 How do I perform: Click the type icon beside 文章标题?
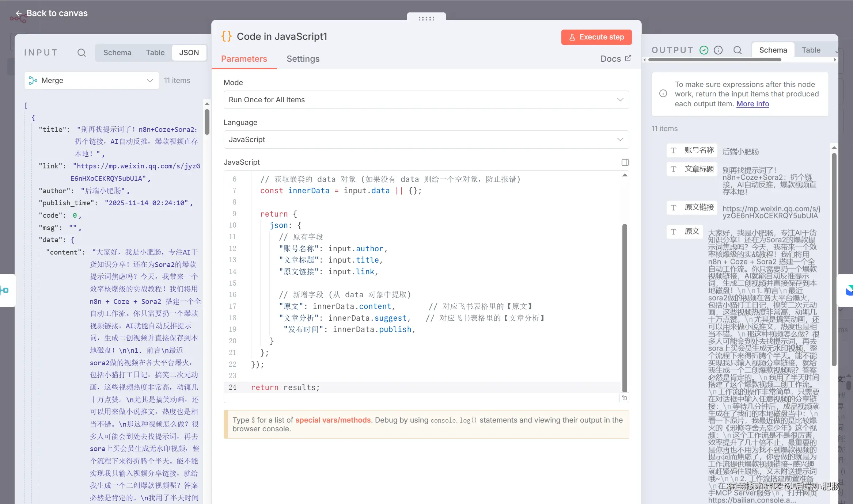pyautogui.click(x=674, y=169)
